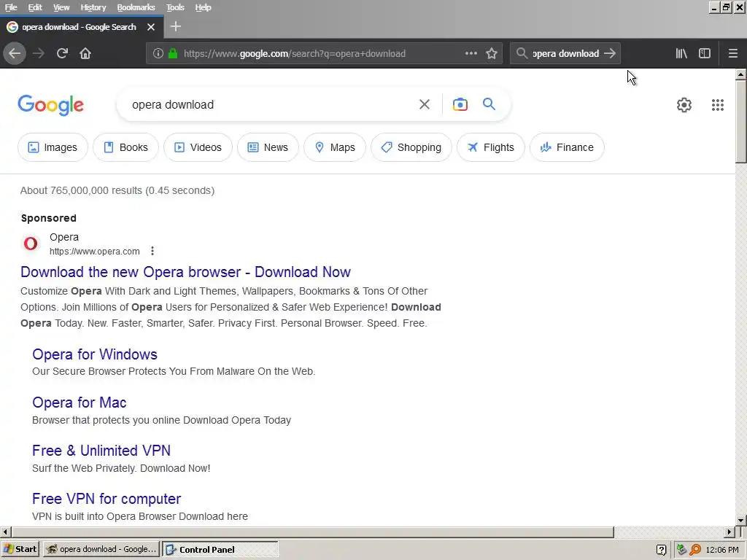This screenshot has width=747, height=560.
Task: Close the opera download Google tab
Action: click(x=151, y=27)
